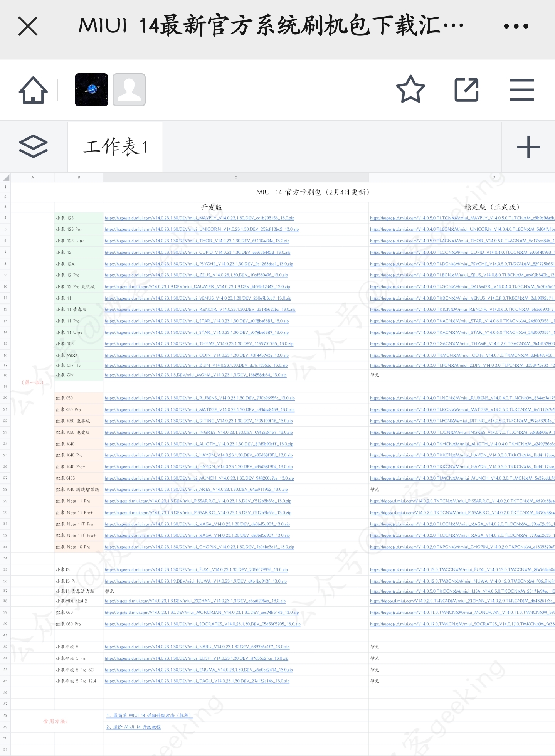Select the 小米11 青春活力版 cell
This screenshot has width=555, height=756.
tap(79, 591)
